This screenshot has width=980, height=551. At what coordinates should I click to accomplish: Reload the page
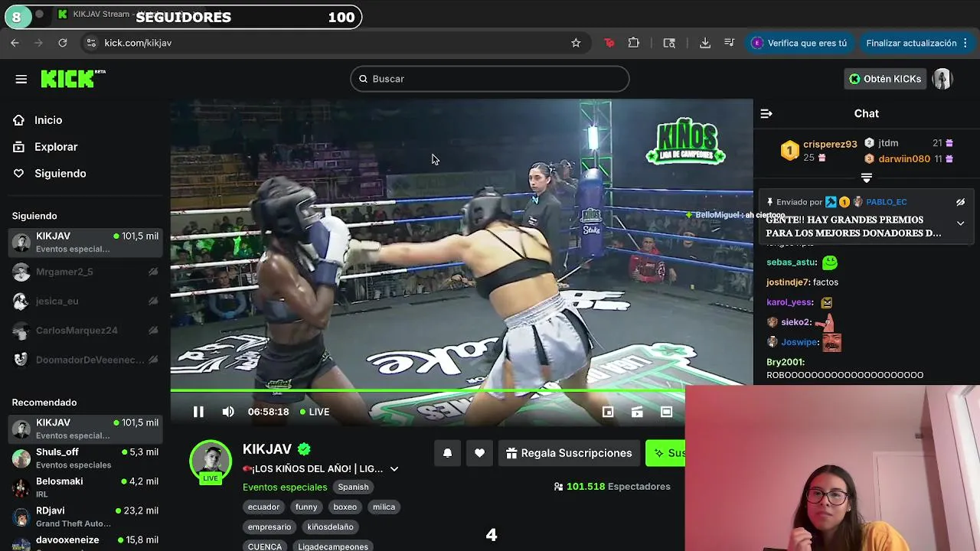coord(63,43)
